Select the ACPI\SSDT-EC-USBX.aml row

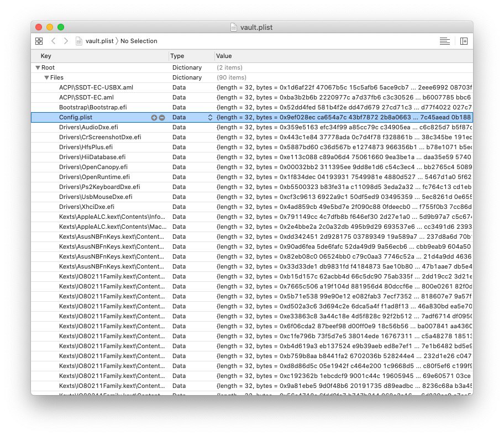[x=251, y=87]
